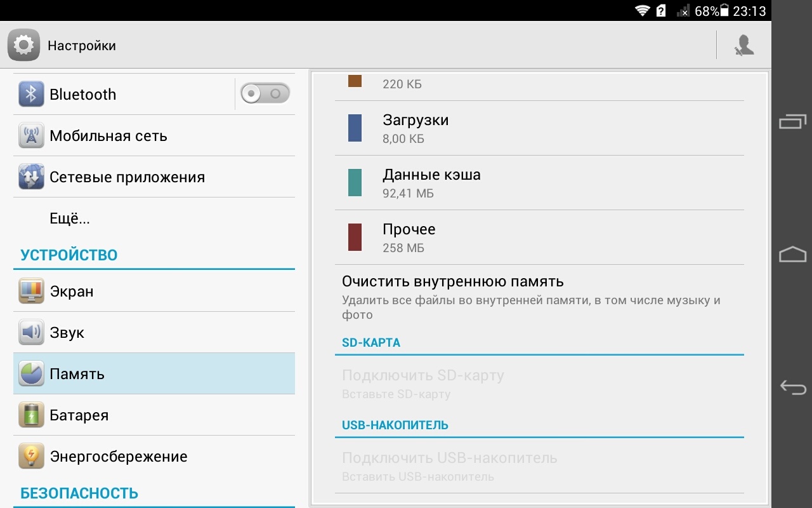Open recent apps navigation button

[x=792, y=121]
